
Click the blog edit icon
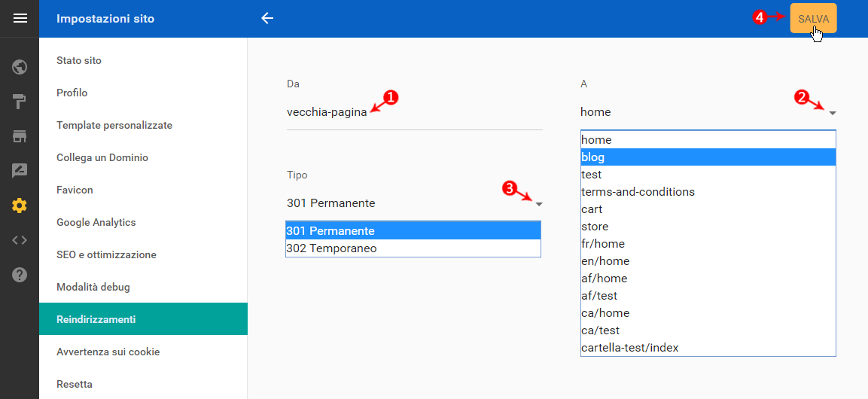point(20,171)
